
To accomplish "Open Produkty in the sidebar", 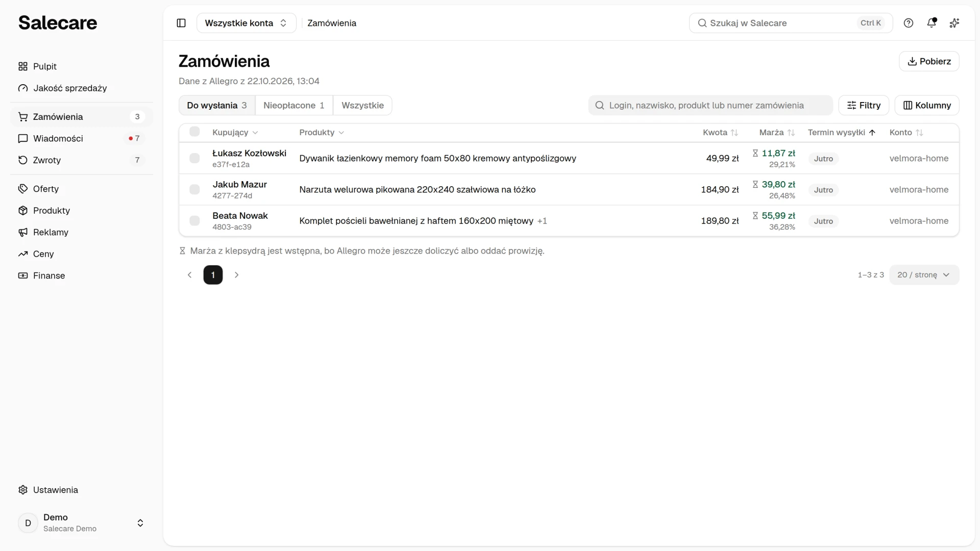I will click(82, 211).
